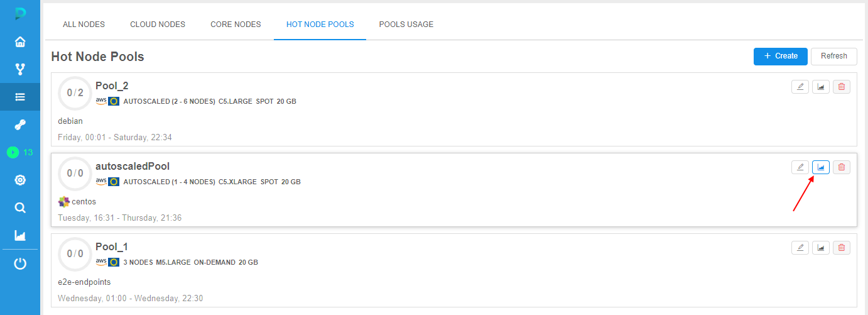Click the app logo at sidebar top

20,14
